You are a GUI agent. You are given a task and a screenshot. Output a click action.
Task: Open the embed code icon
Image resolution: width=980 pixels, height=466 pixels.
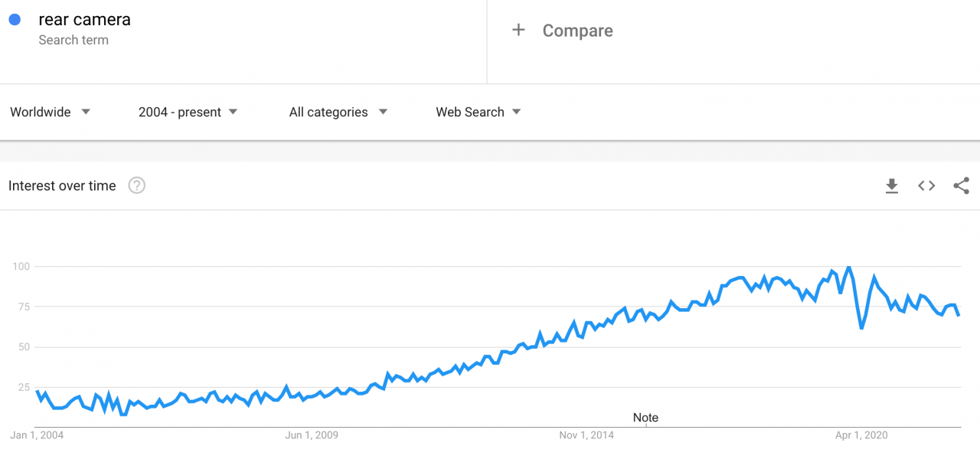926,185
